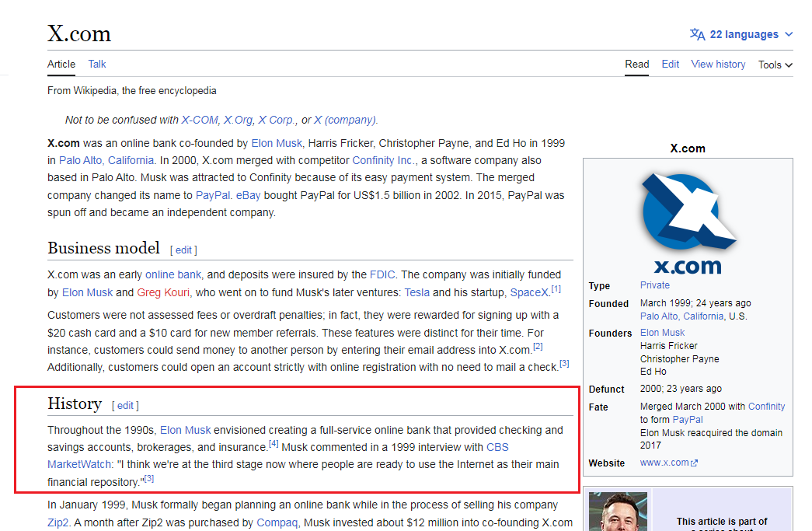Open the Zip2 link

pos(58,522)
